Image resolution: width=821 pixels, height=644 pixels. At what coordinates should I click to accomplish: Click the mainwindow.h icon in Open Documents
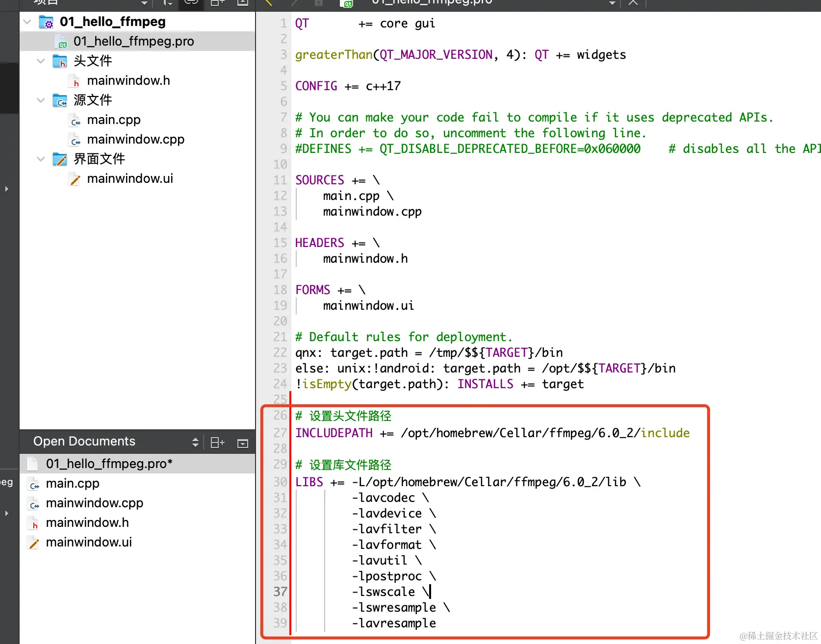(x=33, y=523)
